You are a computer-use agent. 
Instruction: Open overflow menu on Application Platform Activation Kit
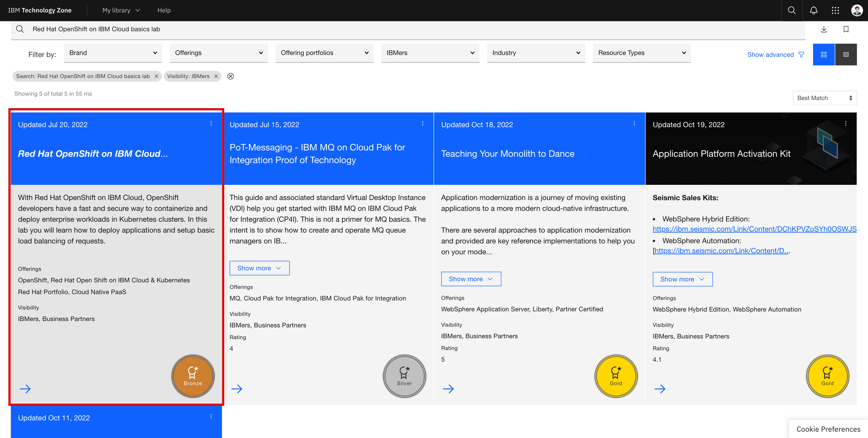[846, 123]
